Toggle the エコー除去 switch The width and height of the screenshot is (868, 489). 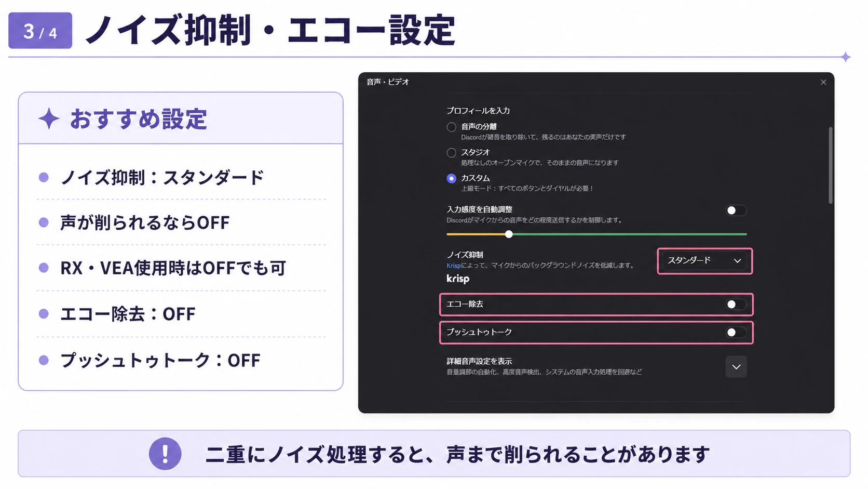[736, 305]
